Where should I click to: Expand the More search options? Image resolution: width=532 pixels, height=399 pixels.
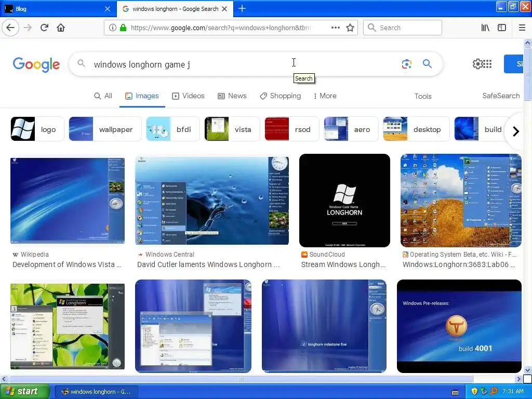325,96
